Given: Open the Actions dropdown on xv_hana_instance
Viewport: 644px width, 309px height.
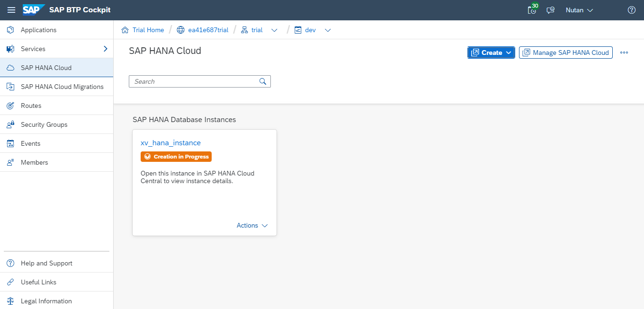Looking at the screenshot, I should [x=252, y=226].
